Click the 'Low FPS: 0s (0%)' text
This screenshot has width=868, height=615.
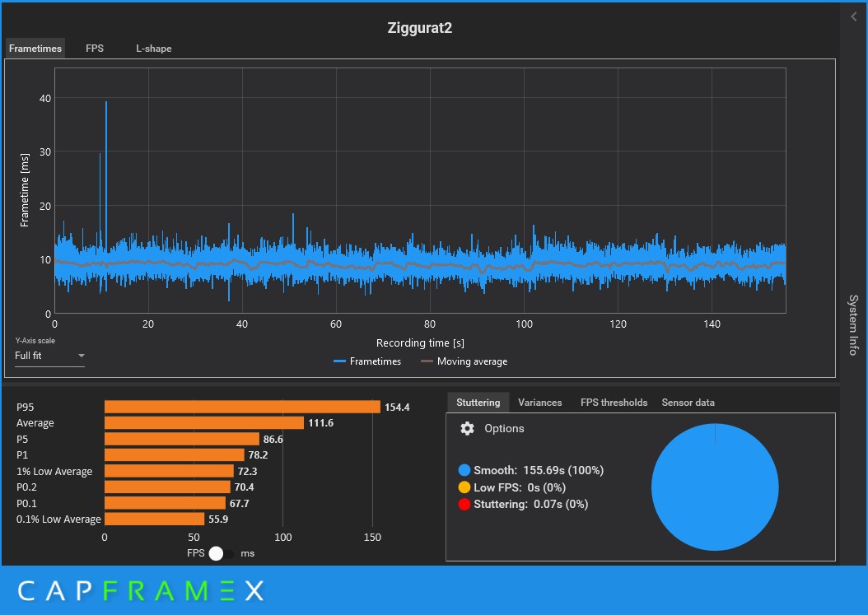(520, 487)
